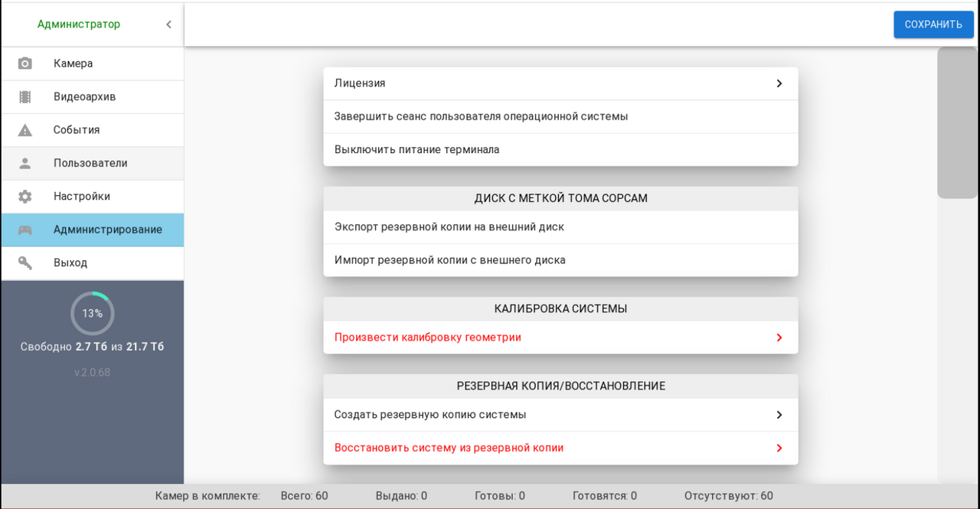
Task: Click the gamepad Администрирование icon
Action: 25,230
